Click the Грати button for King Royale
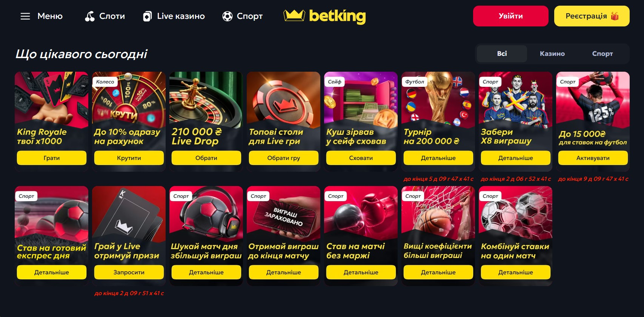 click(x=52, y=158)
